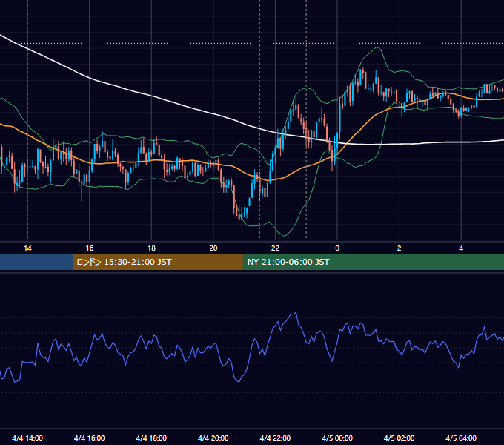Click the 4/5 00:00 date label
This screenshot has width=504, height=445.
[337, 438]
